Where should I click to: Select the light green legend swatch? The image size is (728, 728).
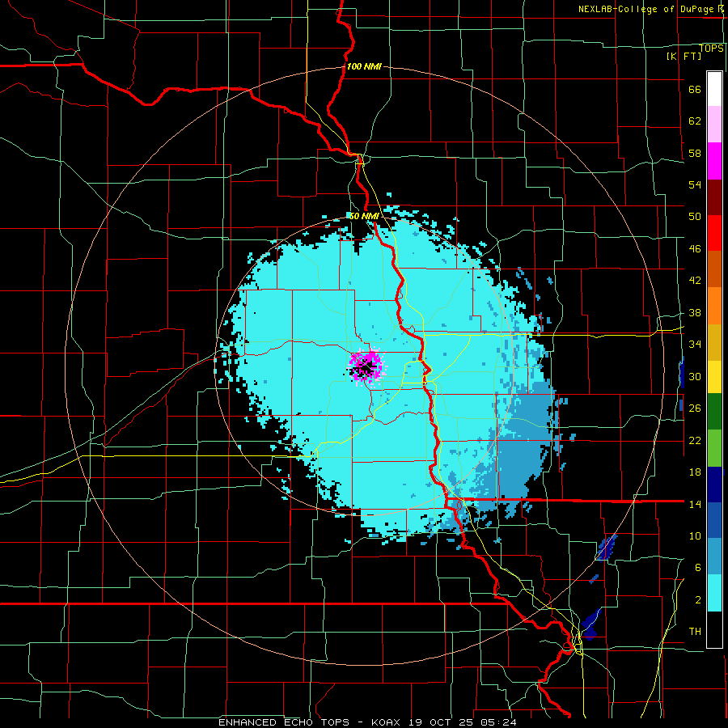point(714,448)
